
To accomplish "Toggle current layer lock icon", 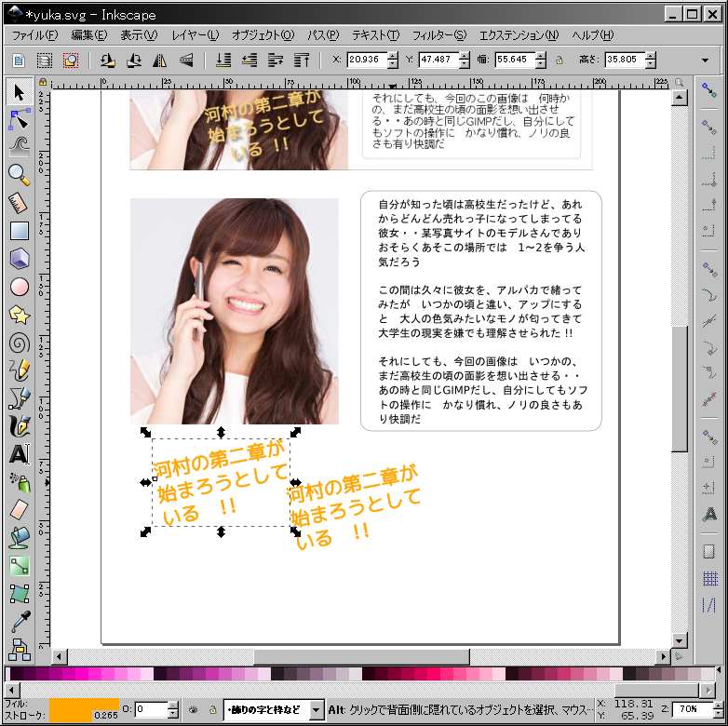I will (212, 709).
